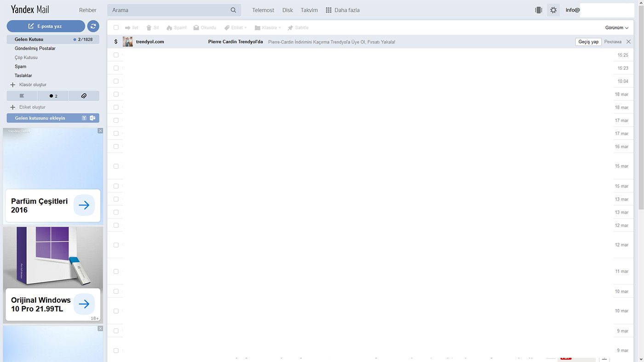This screenshot has width=644, height=362.
Task: Click the Geçiş yap button
Action: click(x=588, y=42)
